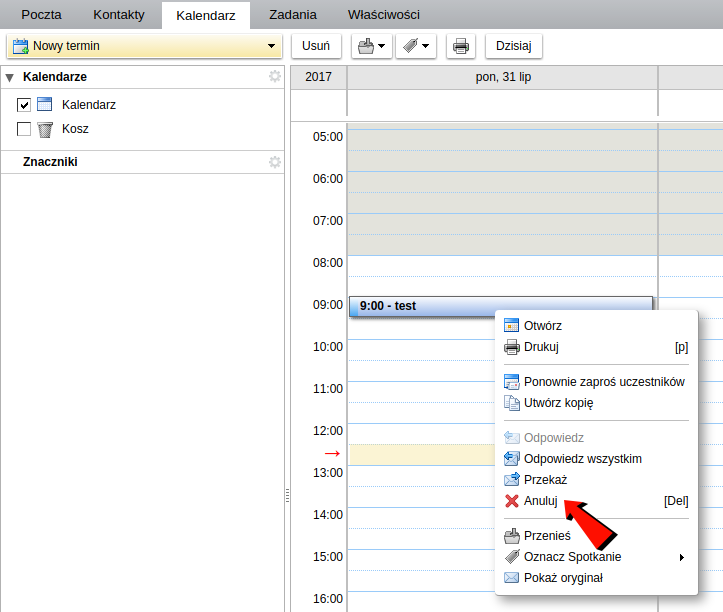The width and height of the screenshot is (723, 612).
Task: Collapse the Kalendarze section triangle
Action: [x=10, y=77]
